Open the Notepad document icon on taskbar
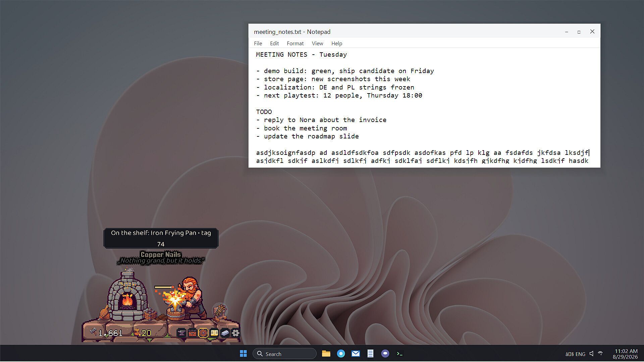 [x=370, y=354]
